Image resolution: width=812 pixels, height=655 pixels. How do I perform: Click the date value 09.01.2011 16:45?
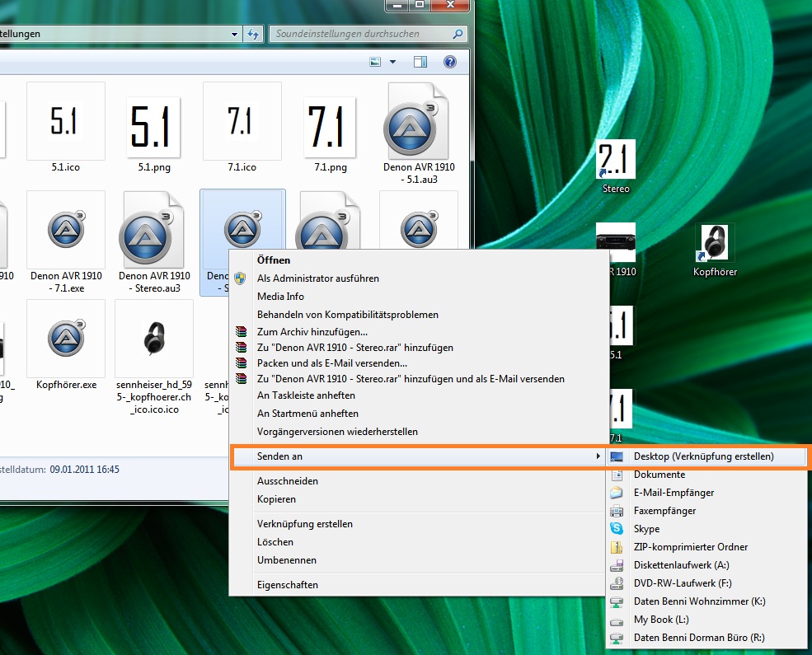[84, 470]
